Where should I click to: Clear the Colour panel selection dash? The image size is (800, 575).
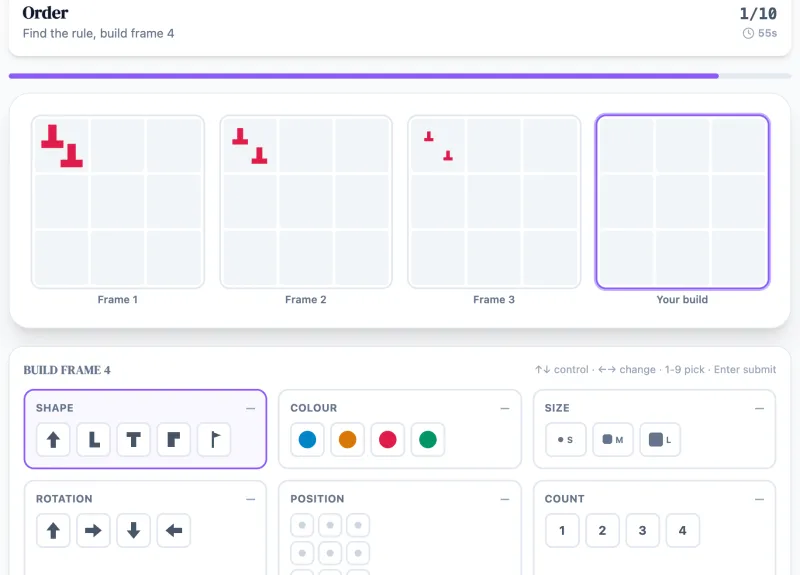[x=505, y=408]
